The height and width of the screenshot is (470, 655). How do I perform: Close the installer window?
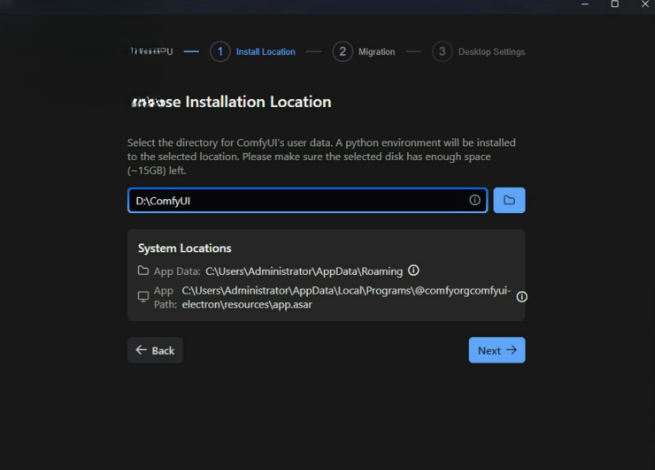click(645, 4)
